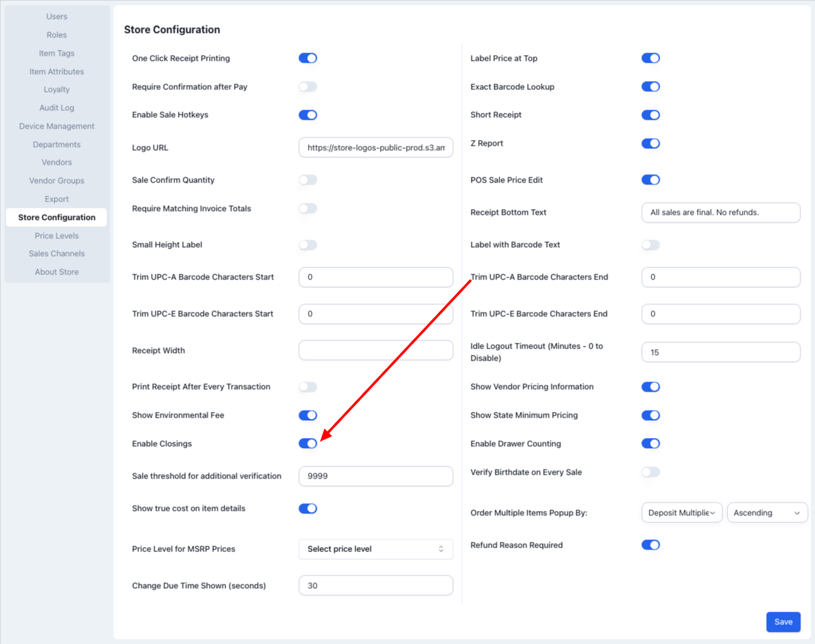Open About Store page link

pos(56,272)
